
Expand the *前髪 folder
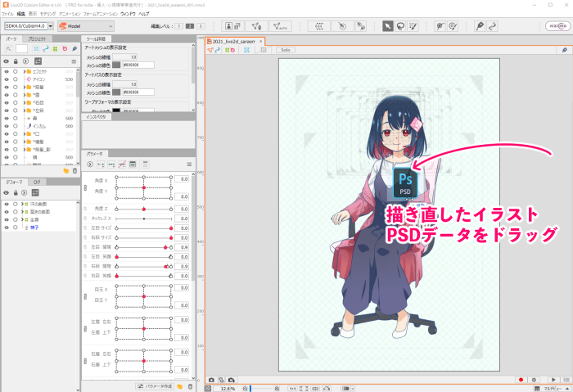[x=25, y=87]
